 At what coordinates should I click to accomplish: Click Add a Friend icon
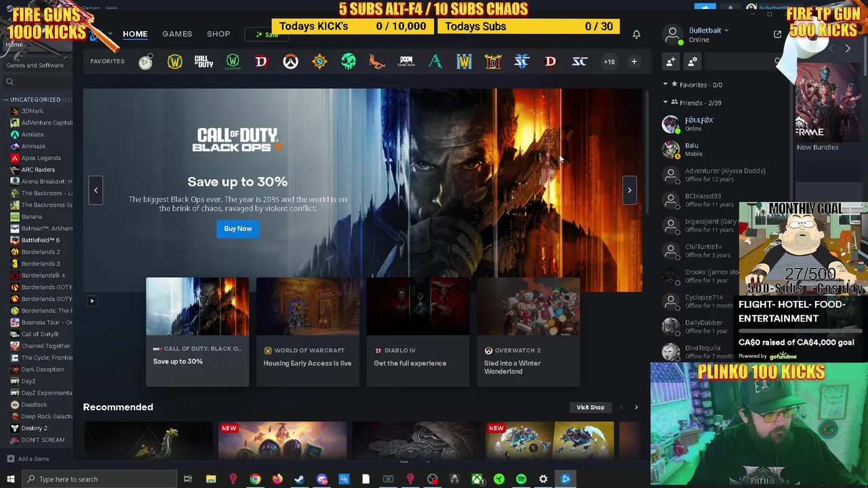coord(671,62)
